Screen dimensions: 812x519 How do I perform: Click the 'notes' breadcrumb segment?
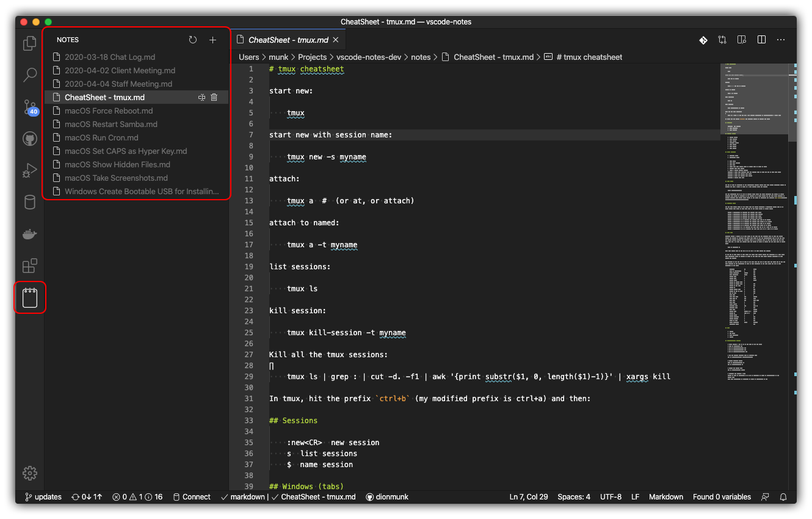pos(420,57)
